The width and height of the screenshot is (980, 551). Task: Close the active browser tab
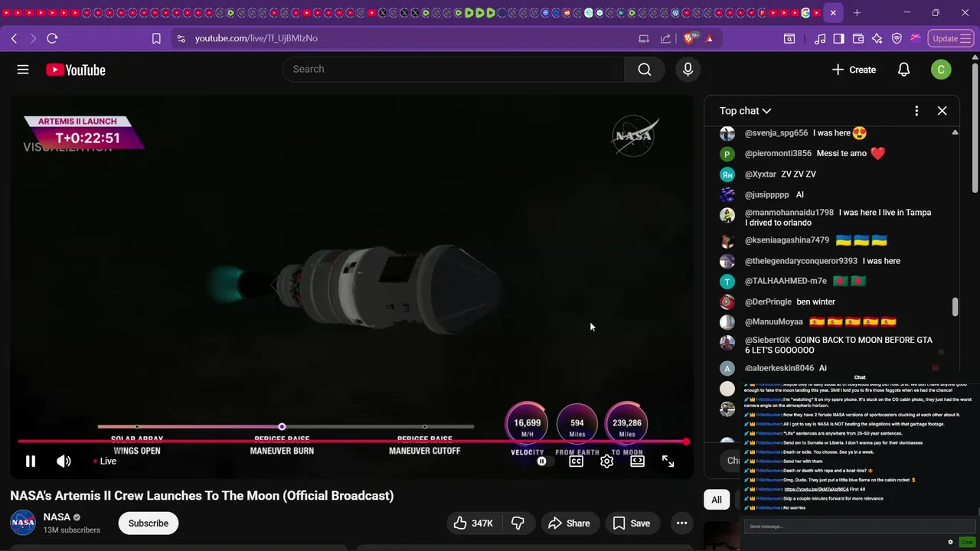[833, 13]
